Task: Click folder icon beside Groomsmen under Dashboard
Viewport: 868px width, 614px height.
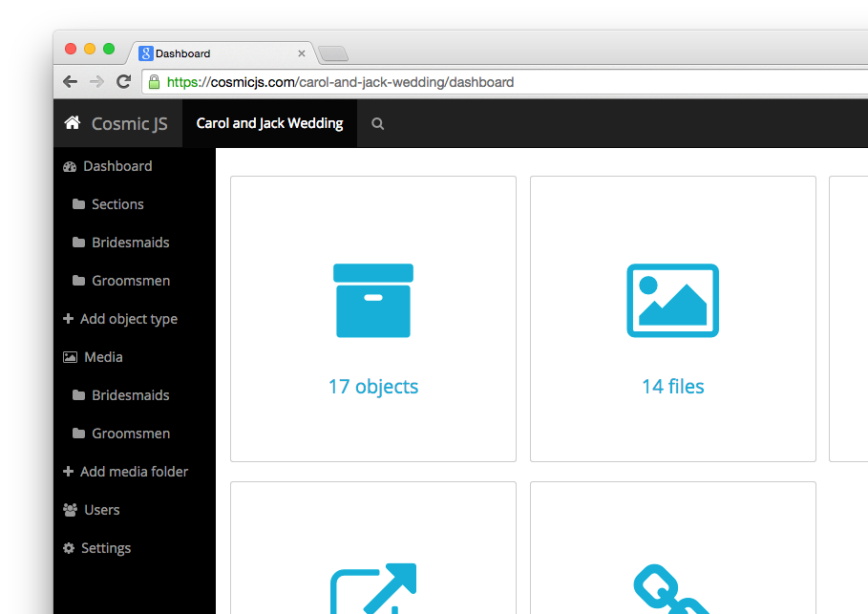Action: tap(78, 281)
